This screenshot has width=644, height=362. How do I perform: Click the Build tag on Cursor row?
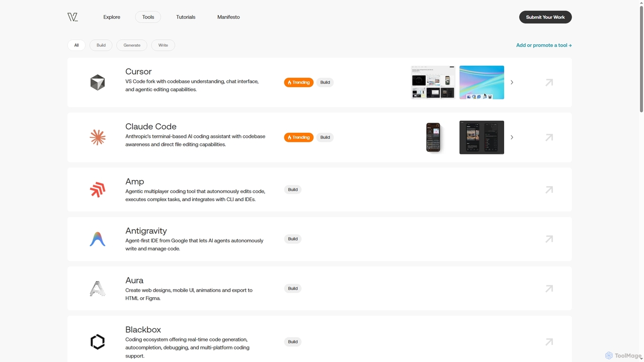(325, 82)
